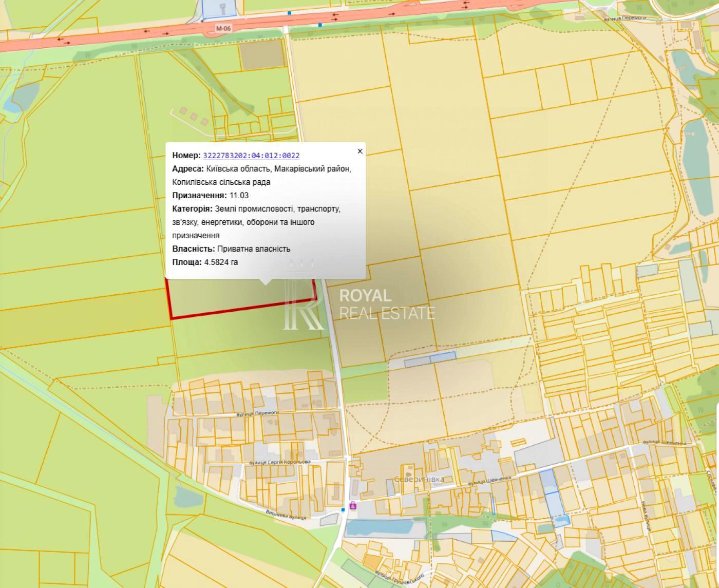The width and height of the screenshot is (719, 588).
Task: Click the Северинівка village label
Action: click(419, 479)
